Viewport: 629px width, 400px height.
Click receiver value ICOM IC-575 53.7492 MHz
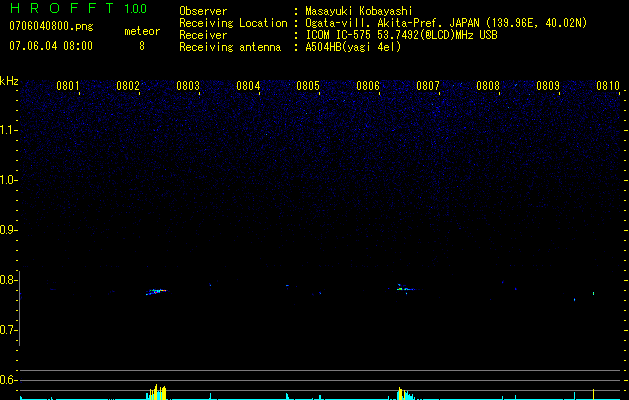coord(401,35)
